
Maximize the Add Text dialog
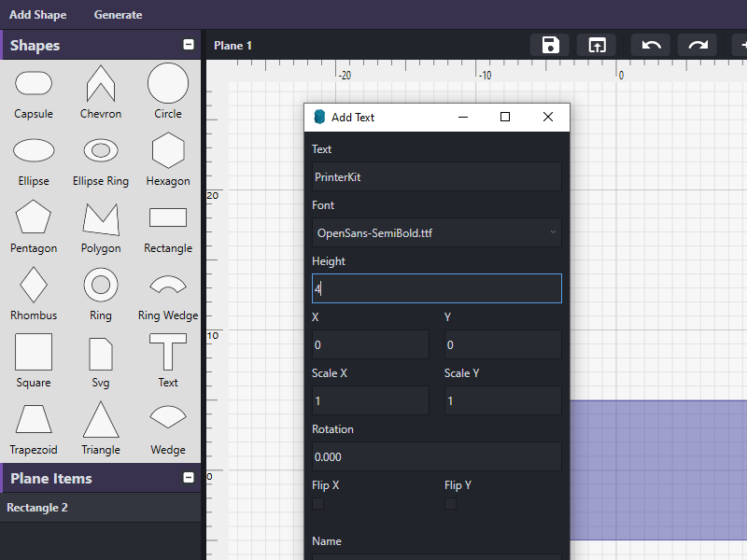coord(505,117)
